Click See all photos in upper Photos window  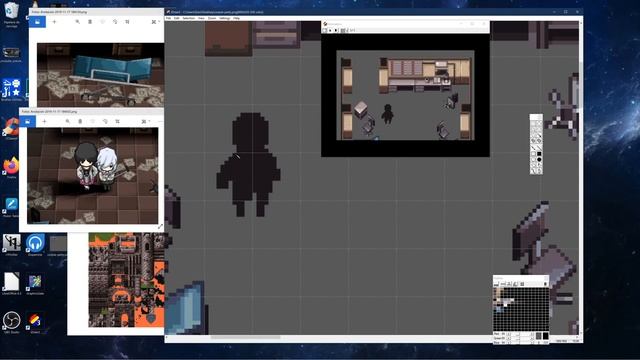coord(37,22)
